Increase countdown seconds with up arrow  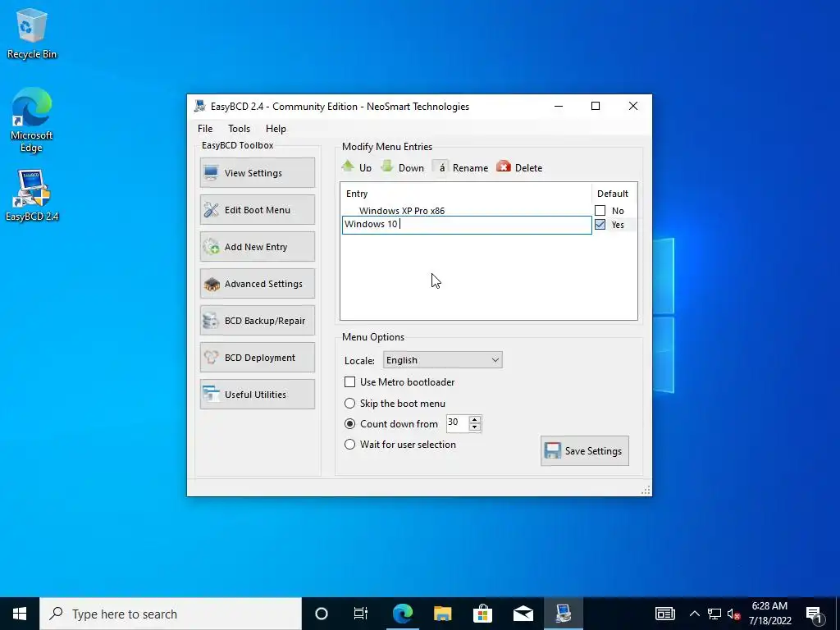tap(475, 419)
